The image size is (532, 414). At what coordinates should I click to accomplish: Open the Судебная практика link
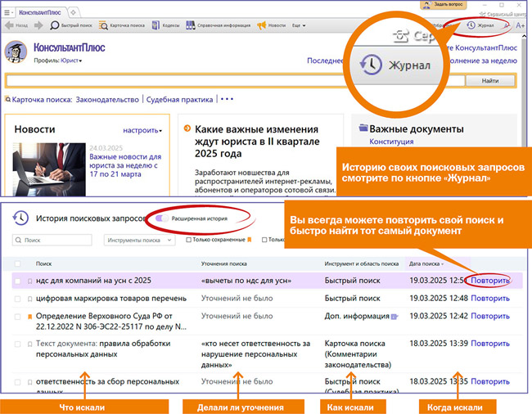(x=179, y=99)
